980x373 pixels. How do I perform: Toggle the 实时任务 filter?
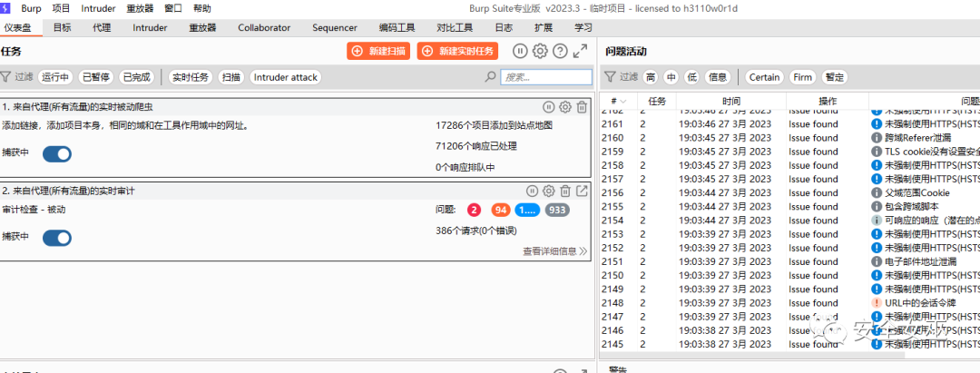191,77
